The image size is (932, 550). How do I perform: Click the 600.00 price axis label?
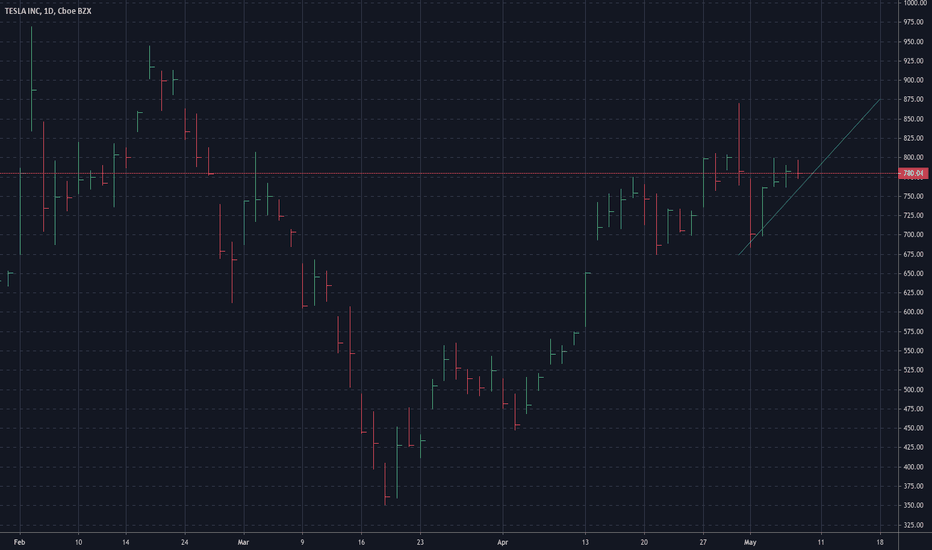point(913,312)
